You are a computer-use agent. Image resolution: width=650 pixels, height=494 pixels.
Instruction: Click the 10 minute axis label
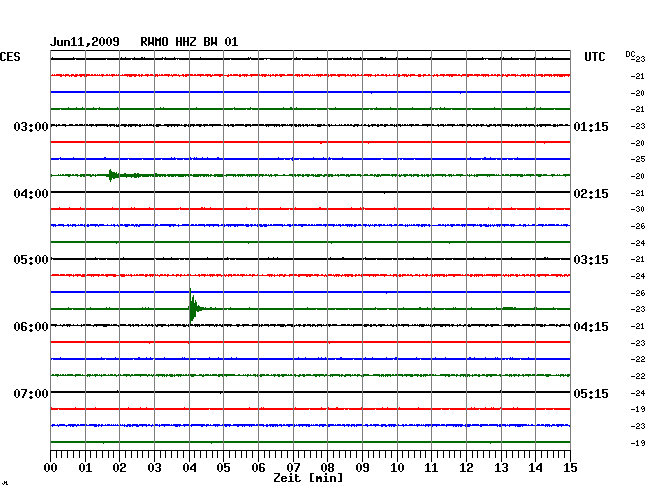[397, 467]
